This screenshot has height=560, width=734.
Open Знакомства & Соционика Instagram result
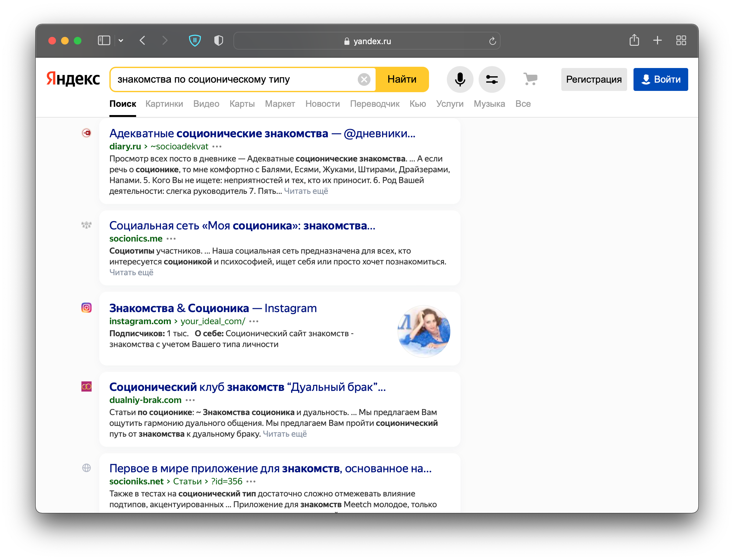[213, 308]
